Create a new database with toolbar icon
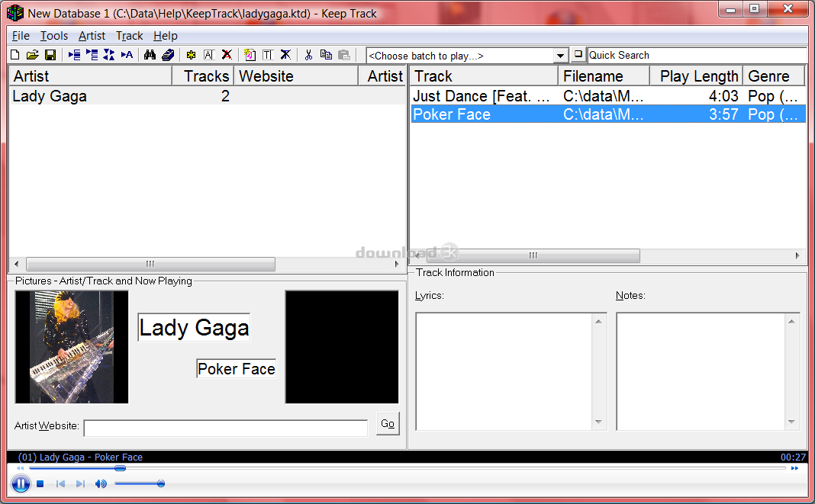This screenshot has height=504, width=815. (x=15, y=55)
